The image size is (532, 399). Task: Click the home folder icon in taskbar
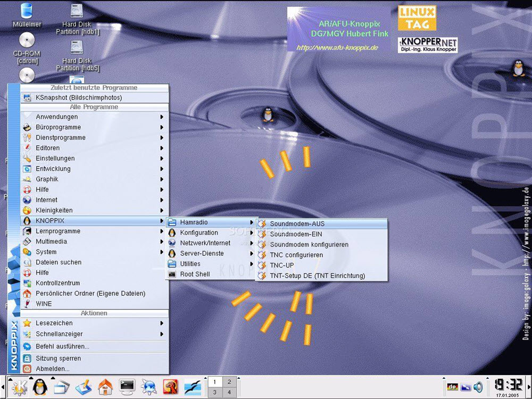(105, 387)
